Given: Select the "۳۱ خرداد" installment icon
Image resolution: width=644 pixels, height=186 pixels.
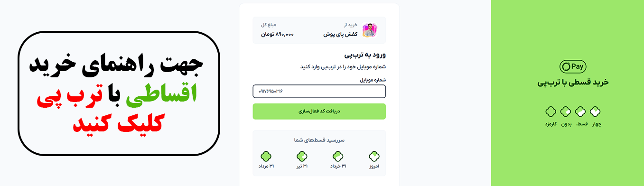Looking at the screenshot, I should coord(338,156).
